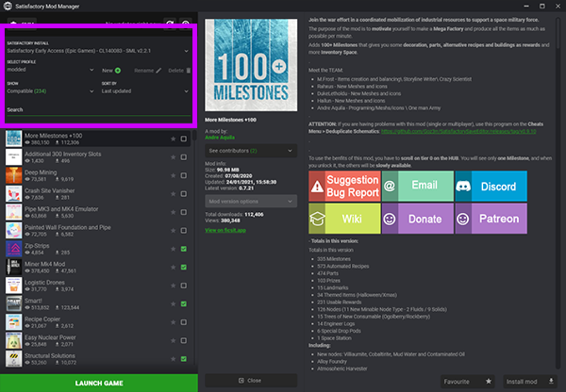
Task: Open the Mod version options dropdown
Action: (251, 201)
